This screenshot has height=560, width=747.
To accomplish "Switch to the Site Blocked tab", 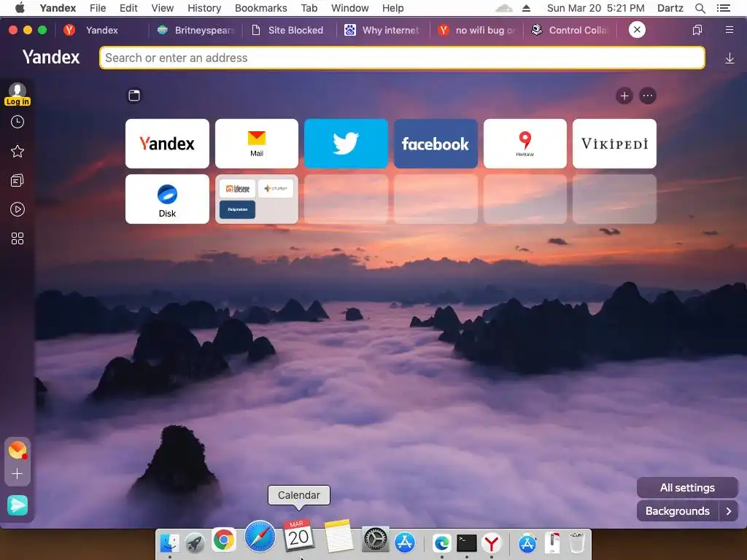I will point(287,30).
